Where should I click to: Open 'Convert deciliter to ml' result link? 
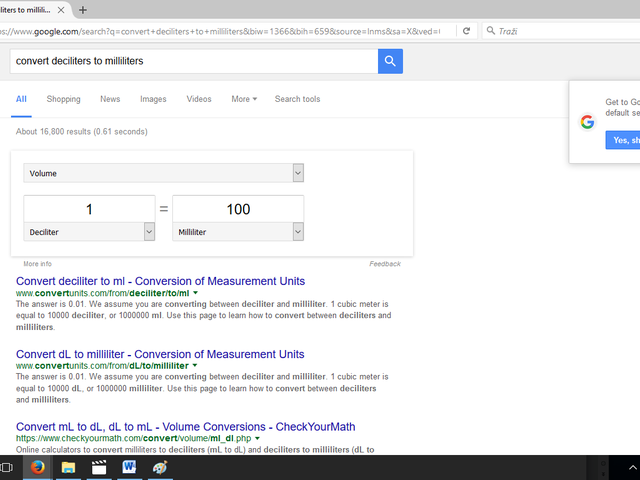tap(160, 281)
